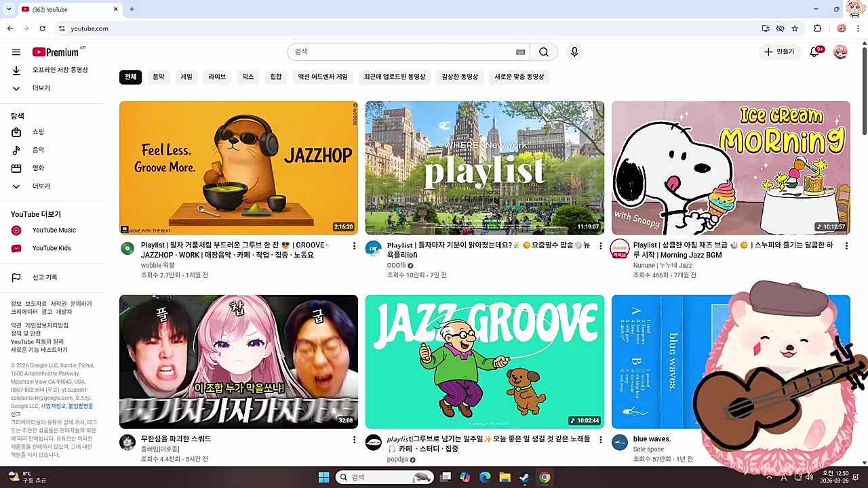Screen dimensions: 868x488
Task: Click the 만들기 create button
Action: click(x=779, y=52)
